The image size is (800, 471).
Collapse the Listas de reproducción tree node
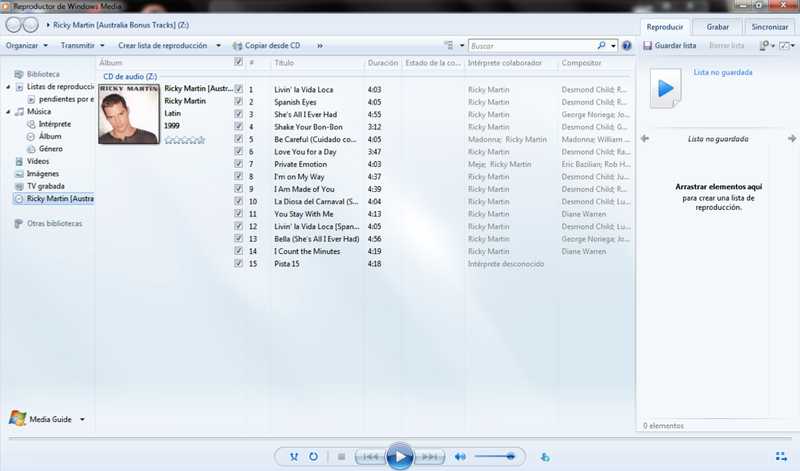point(8,87)
